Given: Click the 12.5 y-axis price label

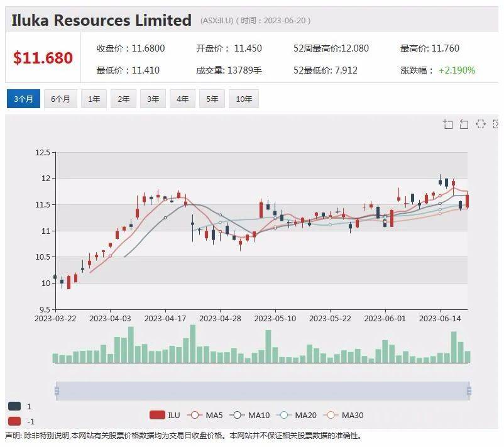Looking at the screenshot, I should coord(43,152).
